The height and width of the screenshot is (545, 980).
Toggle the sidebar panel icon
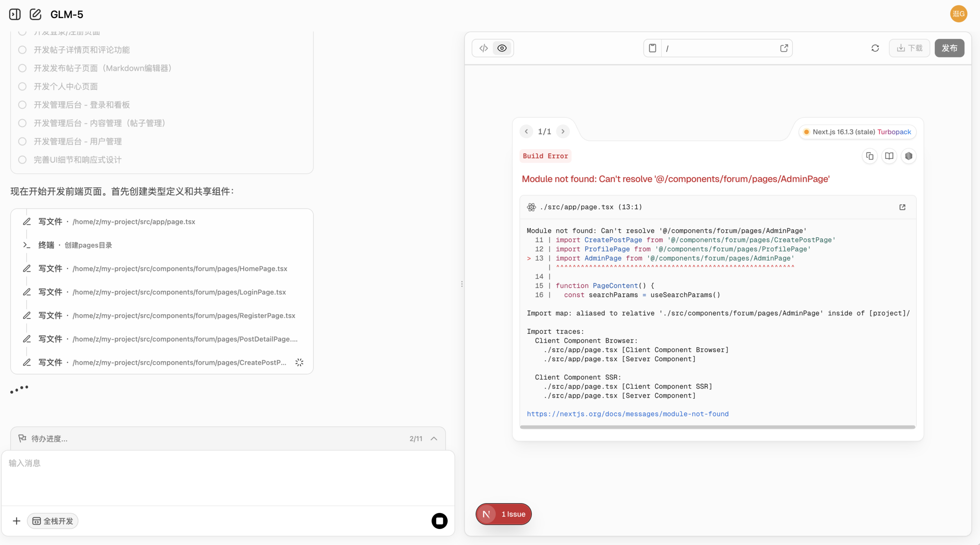tap(15, 15)
